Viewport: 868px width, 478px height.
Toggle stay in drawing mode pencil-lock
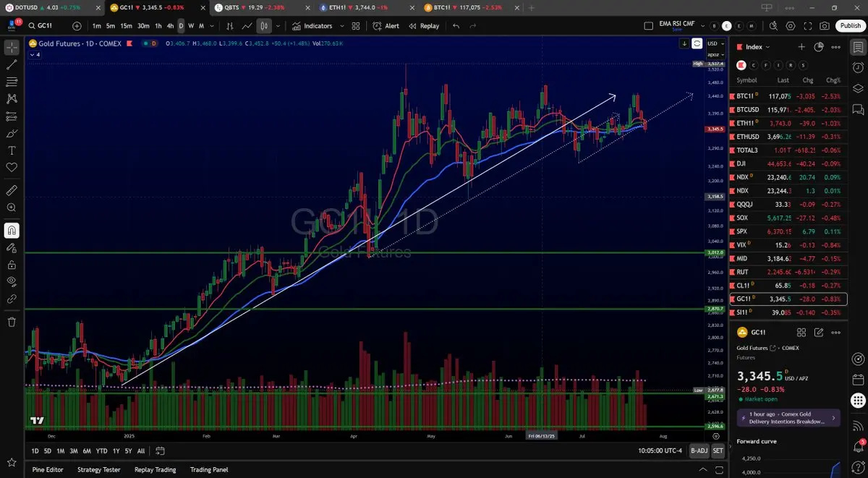12,247
